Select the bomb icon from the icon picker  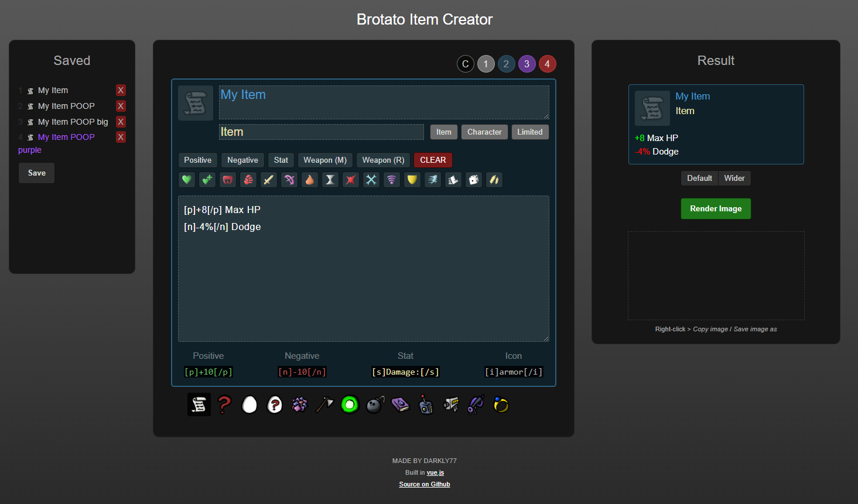[x=374, y=404]
